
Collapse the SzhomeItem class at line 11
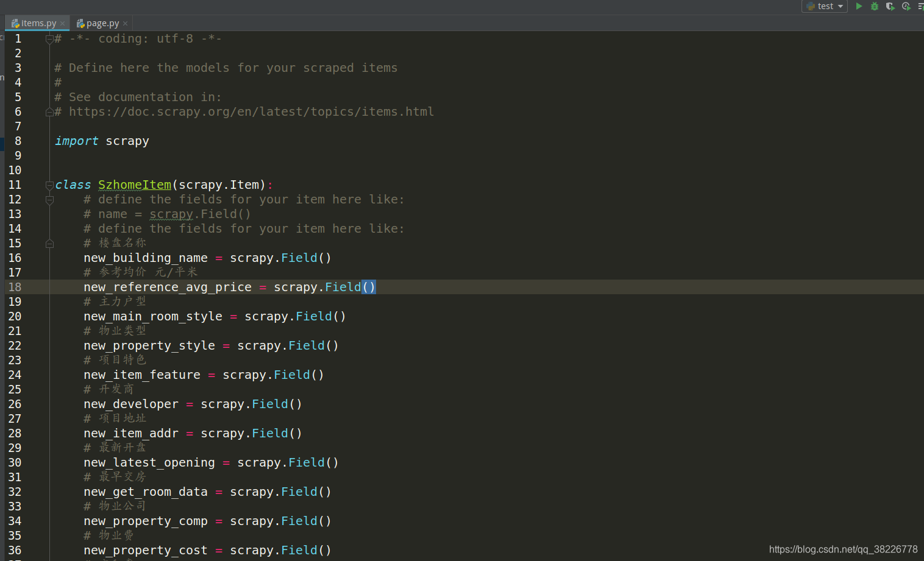click(x=49, y=185)
